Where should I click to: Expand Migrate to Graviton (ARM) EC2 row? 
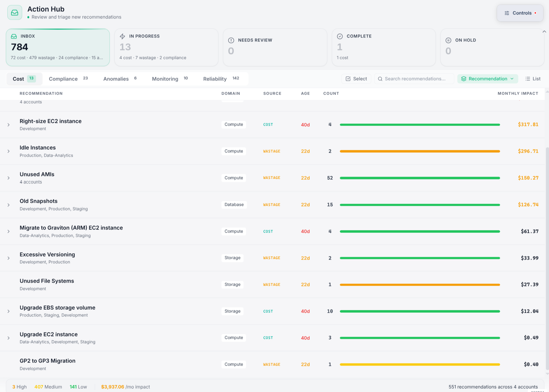pos(9,231)
